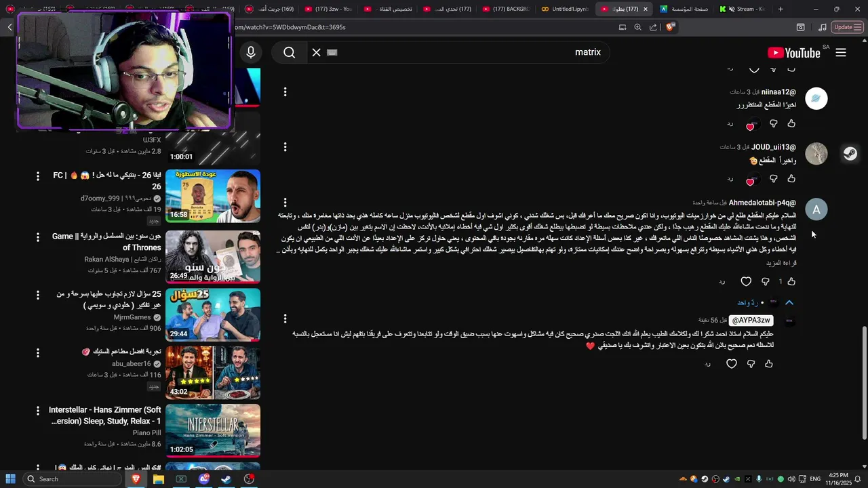The image size is (868, 488).
Task: Open options for the FC 26 video
Action: pyautogui.click(x=38, y=176)
